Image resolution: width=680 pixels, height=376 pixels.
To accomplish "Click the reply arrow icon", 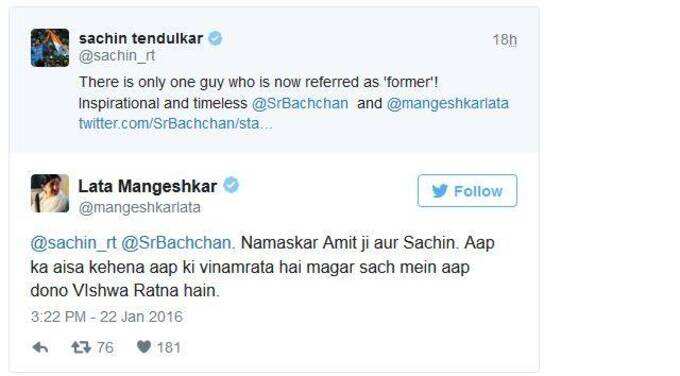I will [x=40, y=347].
